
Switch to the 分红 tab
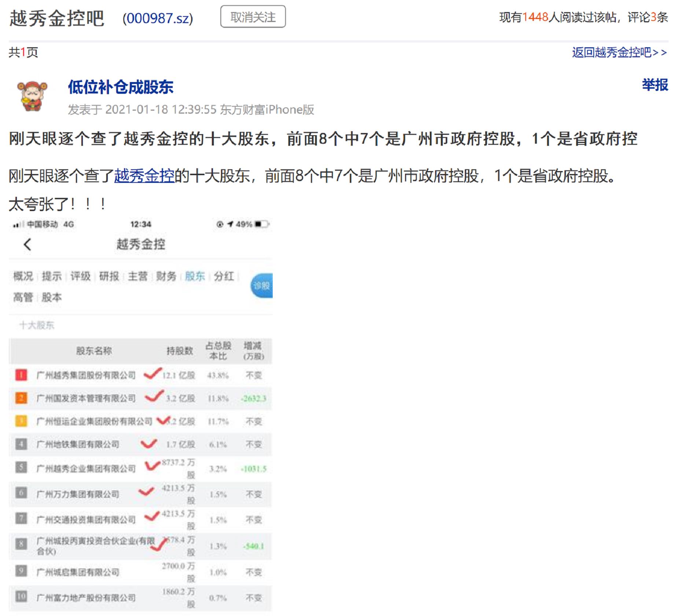(x=224, y=276)
